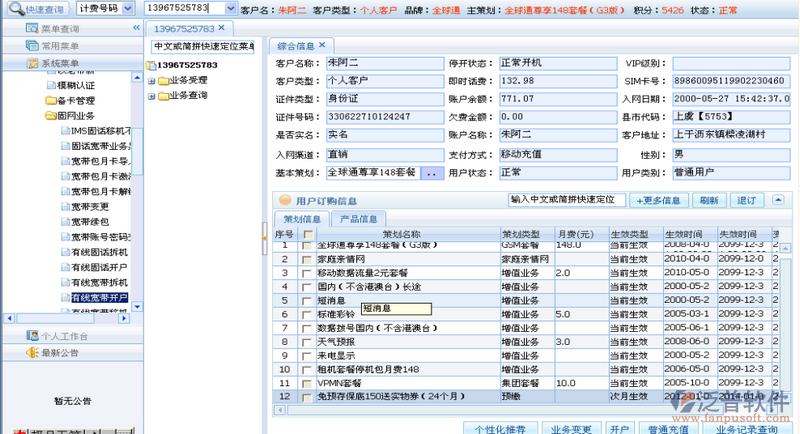Screen dimensions: 800x434
Task: Open the 常用菜单 panel icon
Action: coord(33,46)
